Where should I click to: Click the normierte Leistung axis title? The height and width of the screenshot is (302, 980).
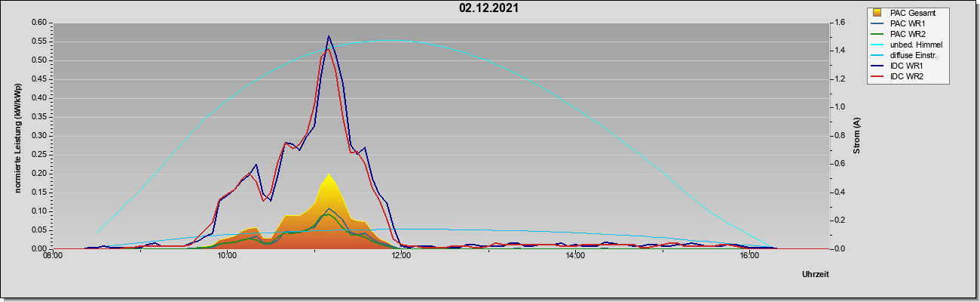[x=17, y=135]
